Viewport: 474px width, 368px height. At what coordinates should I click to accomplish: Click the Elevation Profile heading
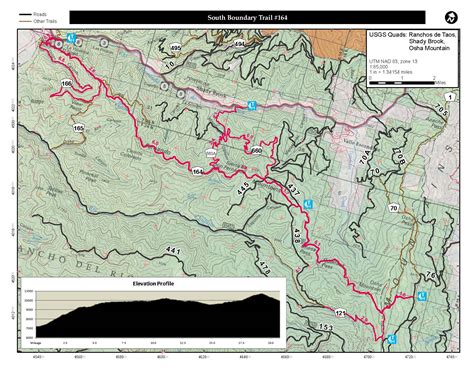click(x=153, y=284)
